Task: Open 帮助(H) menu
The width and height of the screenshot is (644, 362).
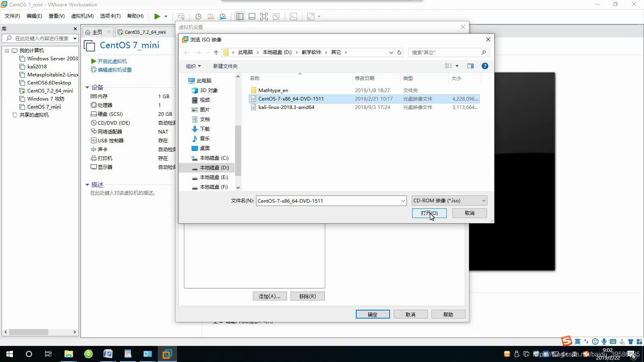Action: (x=135, y=16)
